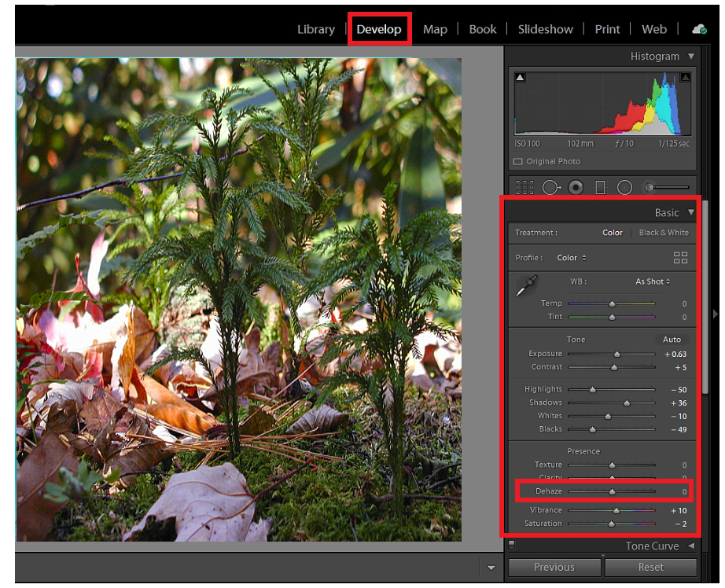The image size is (725, 588).
Task: Select the Spot Removal tool
Action: 550,187
